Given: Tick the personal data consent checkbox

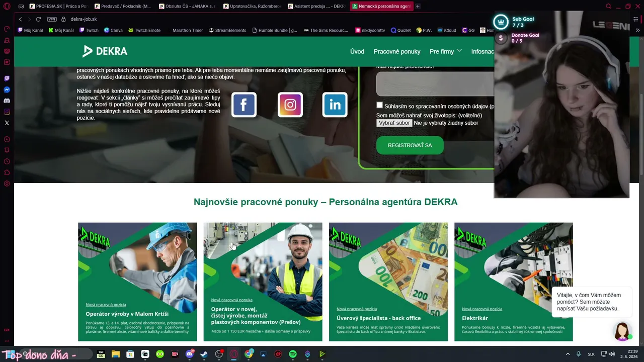Looking at the screenshot, I should [379, 105].
